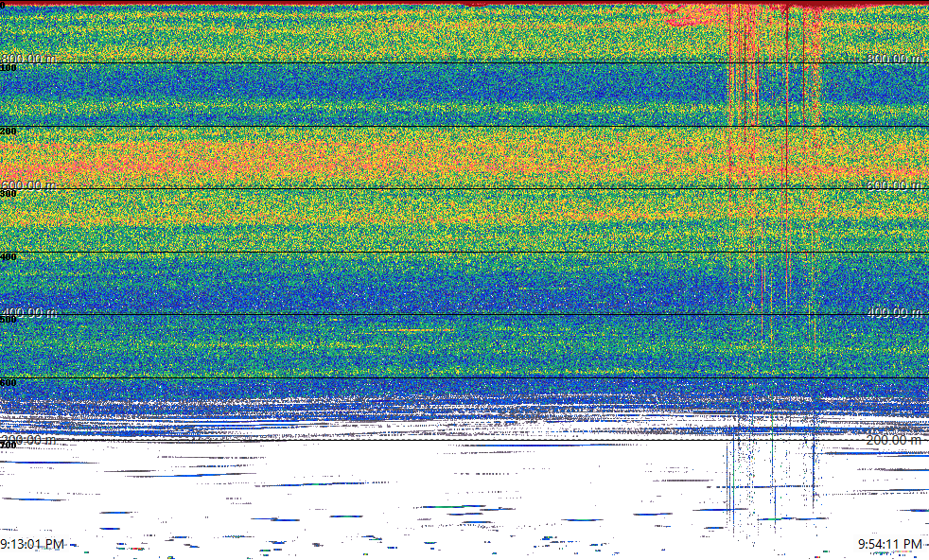Image resolution: width=929 pixels, height=560 pixels.
Task: Click the small bold 500 gridline label
Action: click(x=9, y=320)
